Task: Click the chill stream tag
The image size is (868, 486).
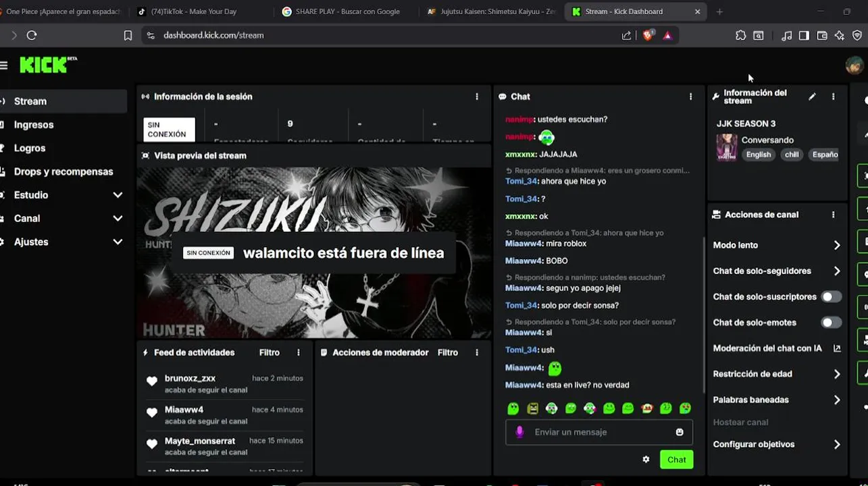Action: coord(792,155)
